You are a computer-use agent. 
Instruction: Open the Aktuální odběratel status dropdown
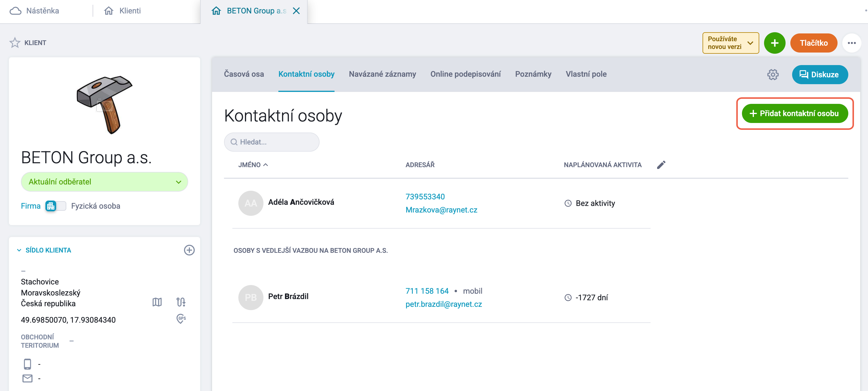[105, 182]
